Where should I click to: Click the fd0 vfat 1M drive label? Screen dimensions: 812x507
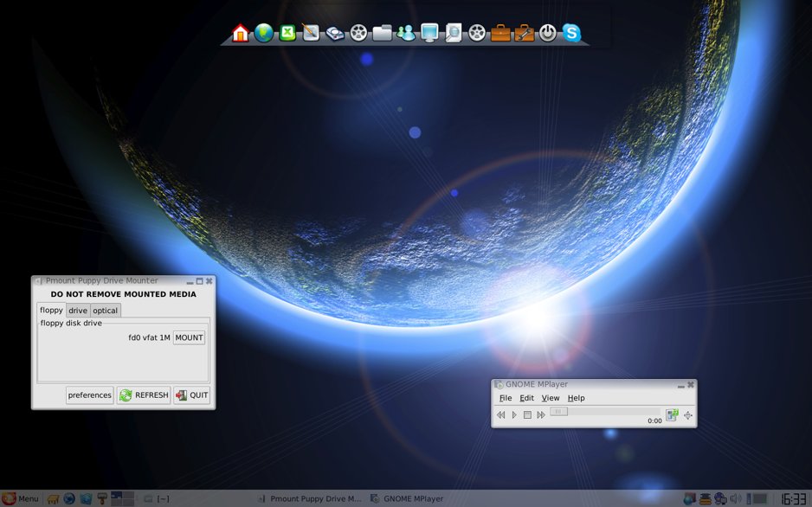(x=149, y=337)
